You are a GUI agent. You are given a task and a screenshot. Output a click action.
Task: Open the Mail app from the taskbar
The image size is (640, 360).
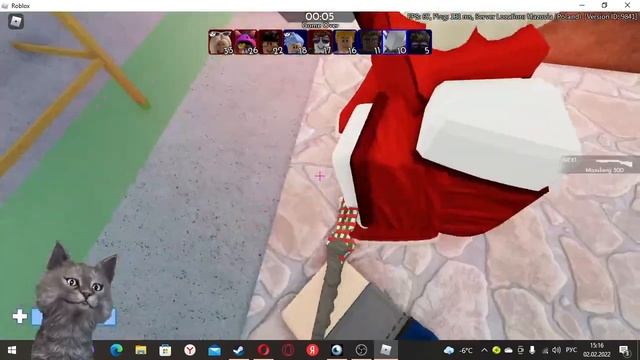pos(214,350)
